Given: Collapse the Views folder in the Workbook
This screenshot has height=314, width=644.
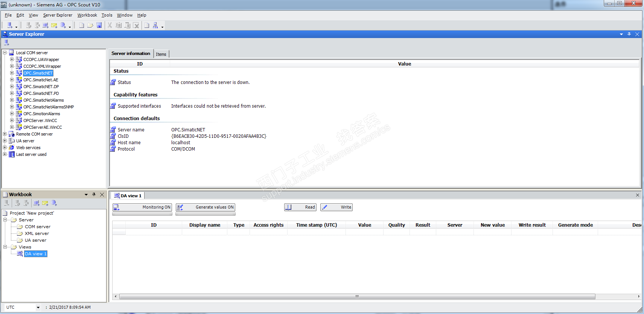Looking at the screenshot, I should pyautogui.click(x=5, y=247).
